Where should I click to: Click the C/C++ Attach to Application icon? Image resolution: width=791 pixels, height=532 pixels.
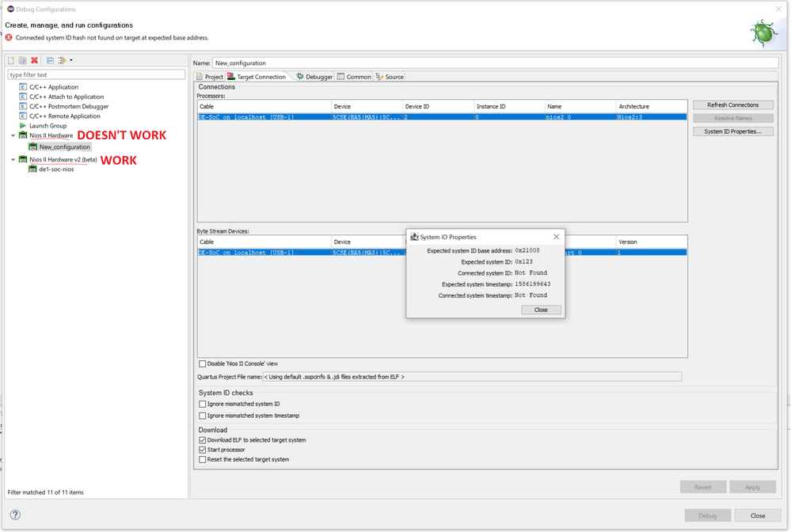[23, 97]
